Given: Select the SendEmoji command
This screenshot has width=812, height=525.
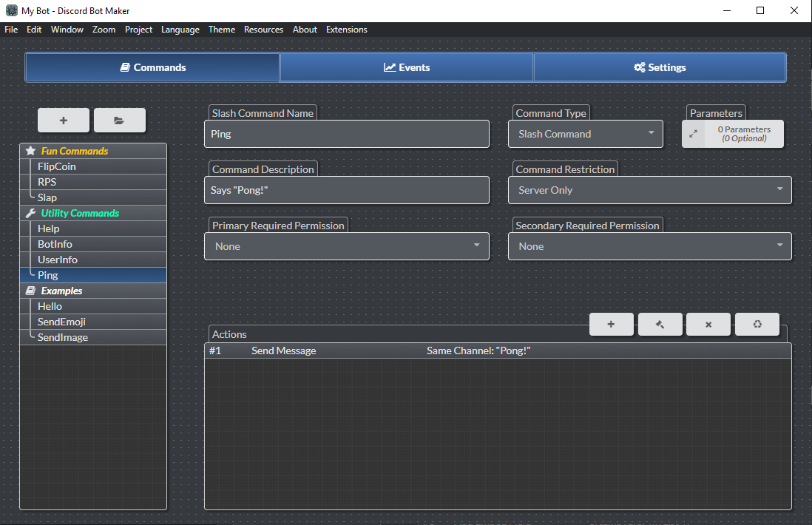Looking at the screenshot, I should point(93,322).
